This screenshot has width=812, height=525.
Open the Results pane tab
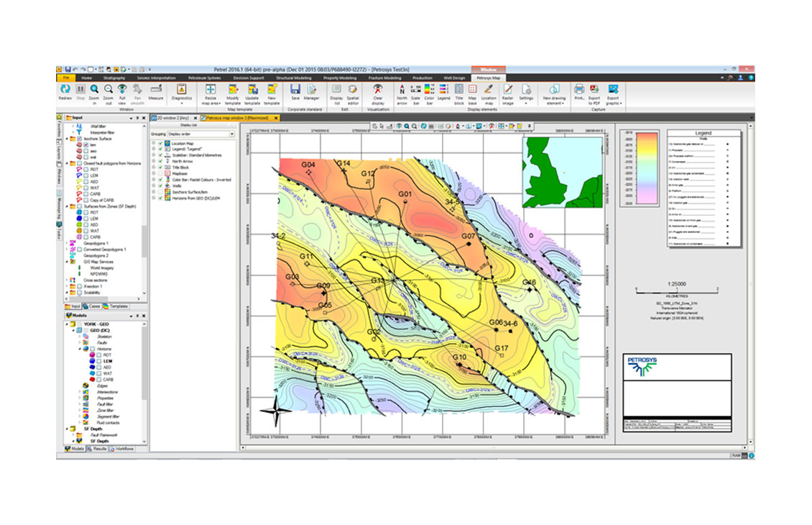point(97,449)
